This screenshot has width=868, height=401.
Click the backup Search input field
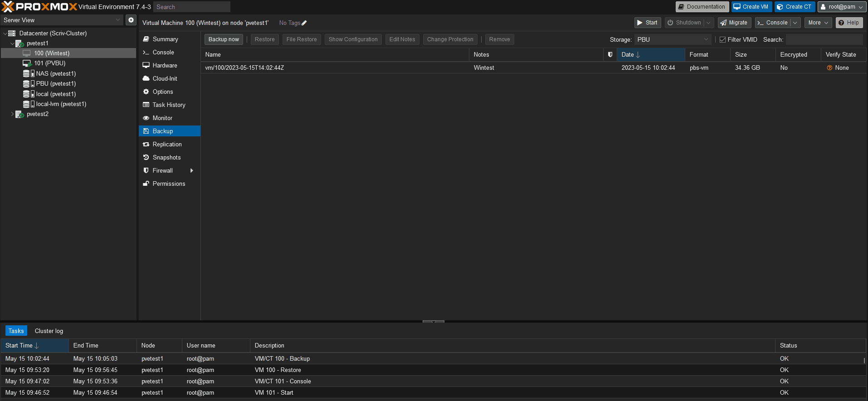coord(824,39)
